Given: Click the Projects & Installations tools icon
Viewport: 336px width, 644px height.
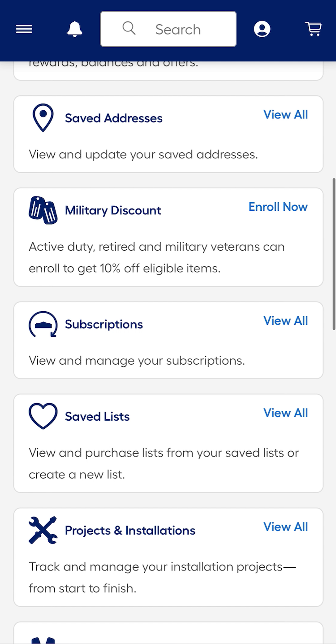Looking at the screenshot, I should 43,530.
